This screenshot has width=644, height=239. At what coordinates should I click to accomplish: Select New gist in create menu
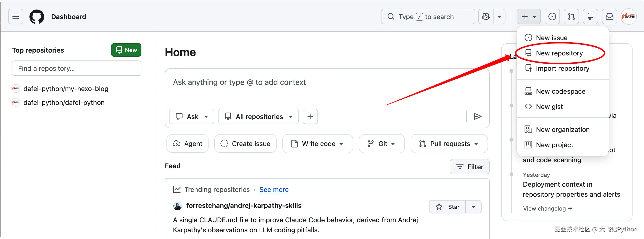pyautogui.click(x=549, y=107)
